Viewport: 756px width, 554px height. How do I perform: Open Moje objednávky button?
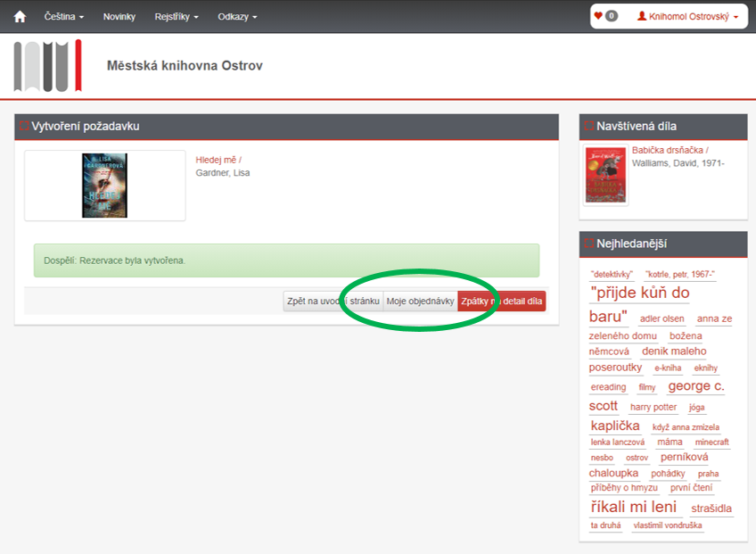click(x=420, y=302)
